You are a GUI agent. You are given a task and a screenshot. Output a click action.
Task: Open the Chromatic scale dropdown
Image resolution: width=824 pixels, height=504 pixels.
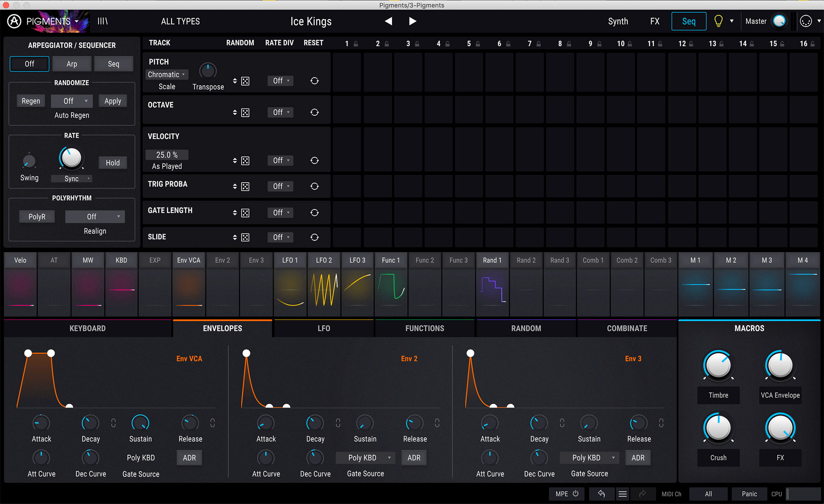pos(167,75)
